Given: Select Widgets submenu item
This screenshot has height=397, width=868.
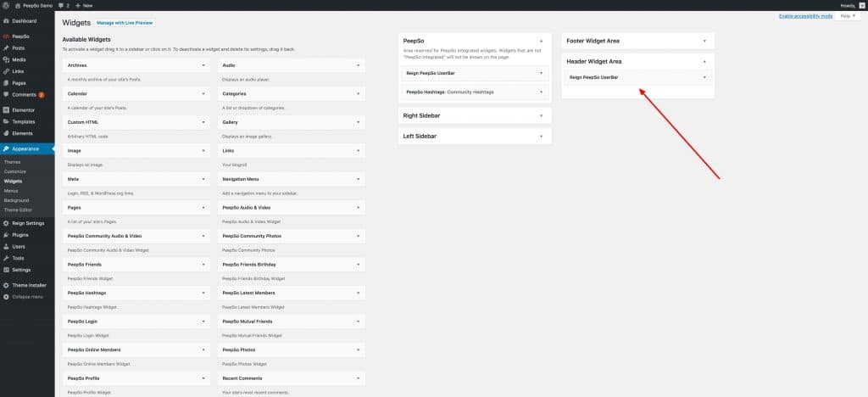Looking at the screenshot, I should point(14,181).
